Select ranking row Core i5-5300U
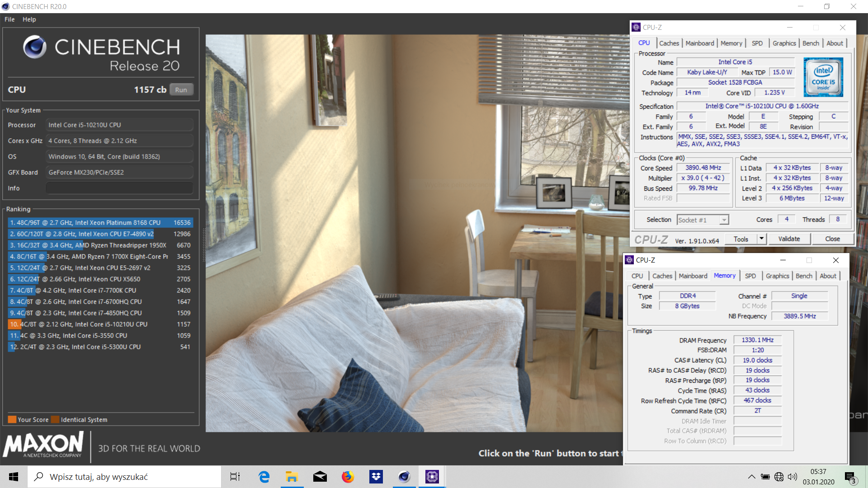Screen dimensions: 868x488 click(x=100, y=347)
